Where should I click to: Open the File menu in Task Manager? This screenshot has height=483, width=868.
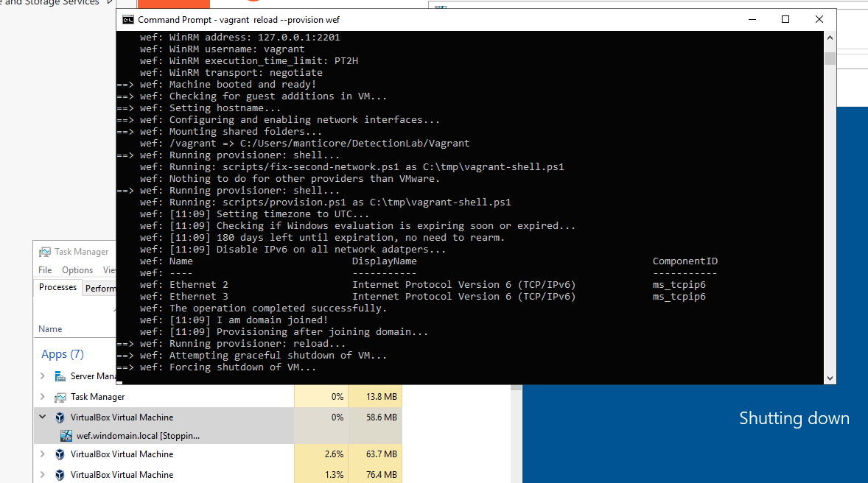(x=45, y=269)
